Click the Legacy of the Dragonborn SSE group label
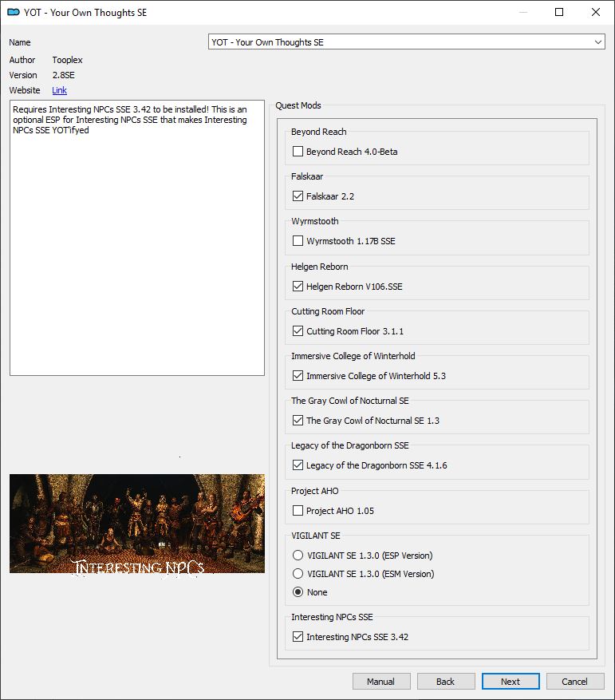The image size is (615, 700). tap(350, 445)
